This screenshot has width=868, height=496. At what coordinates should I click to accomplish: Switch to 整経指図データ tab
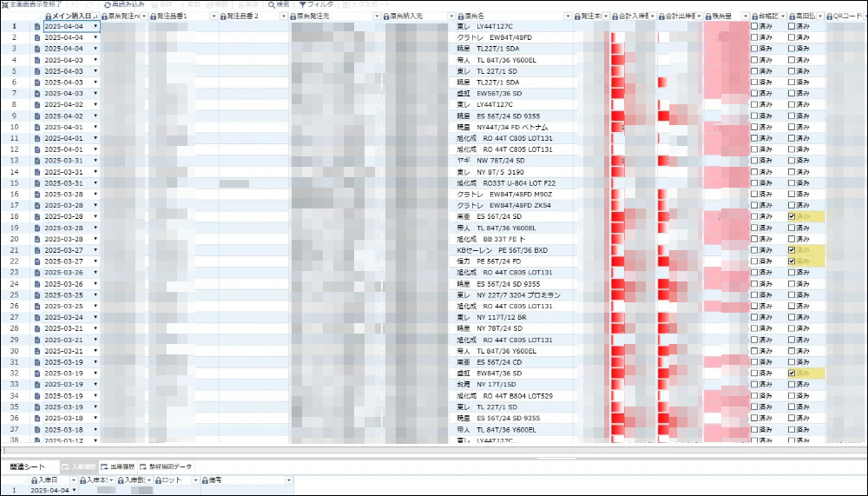pyautogui.click(x=166, y=467)
